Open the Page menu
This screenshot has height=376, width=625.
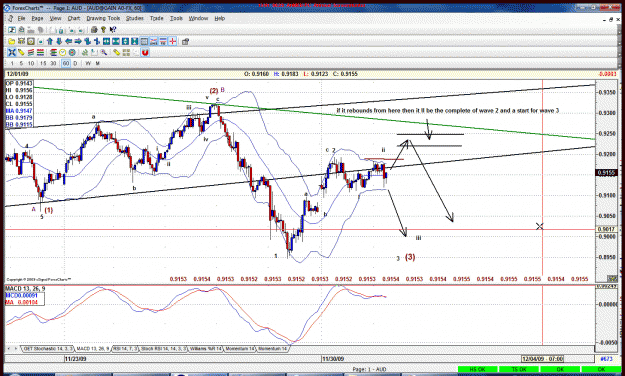(x=37, y=18)
